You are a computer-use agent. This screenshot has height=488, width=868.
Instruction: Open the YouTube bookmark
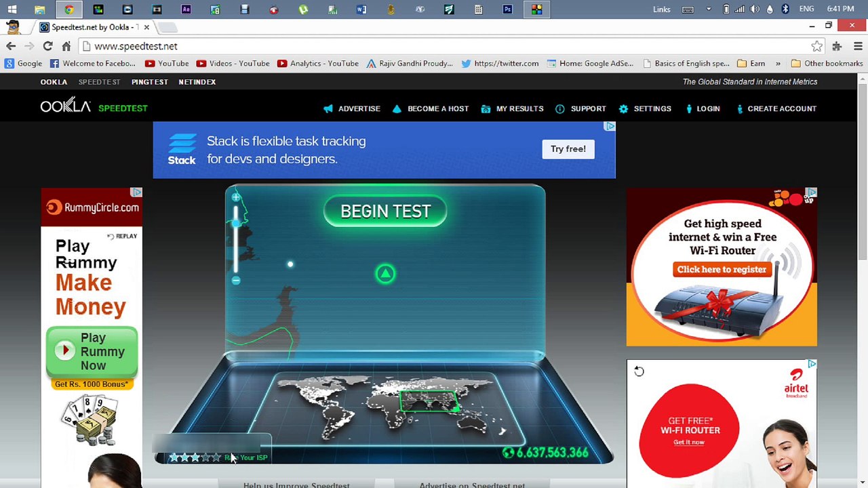(x=166, y=63)
